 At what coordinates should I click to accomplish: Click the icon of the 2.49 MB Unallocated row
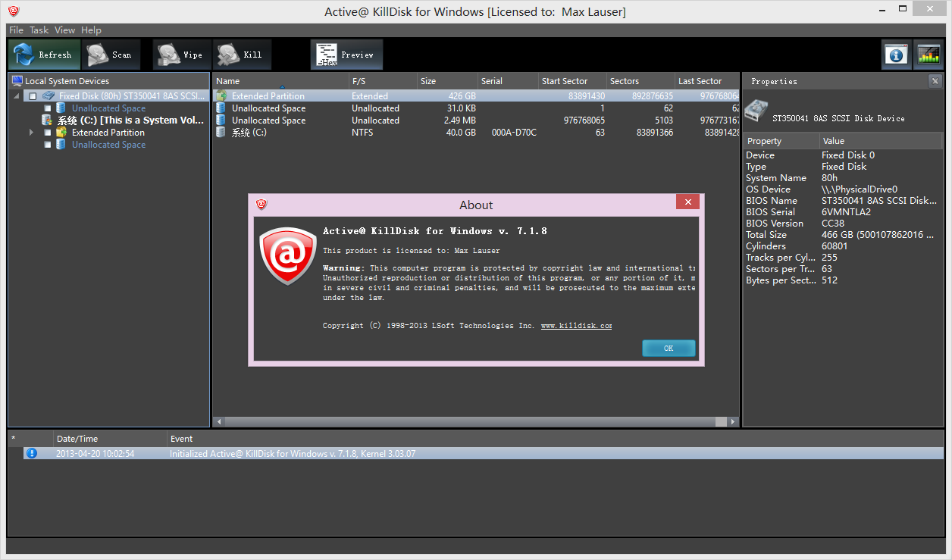[x=221, y=120]
